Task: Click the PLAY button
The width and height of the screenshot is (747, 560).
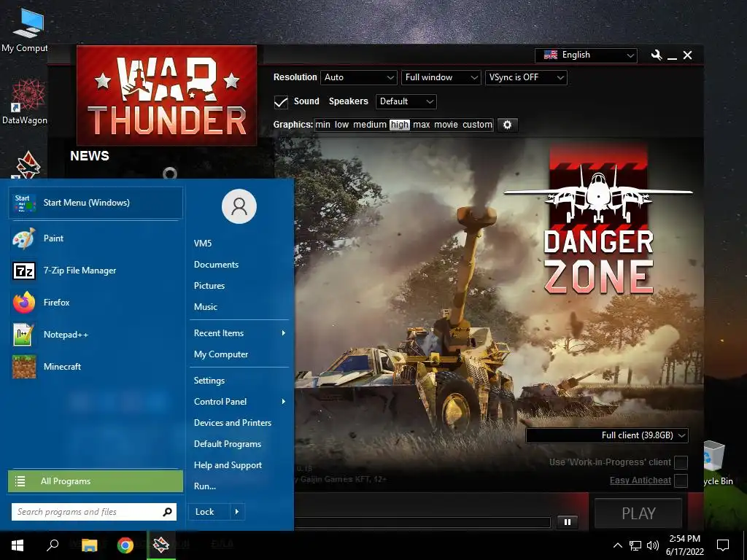Action: pyautogui.click(x=638, y=513)
